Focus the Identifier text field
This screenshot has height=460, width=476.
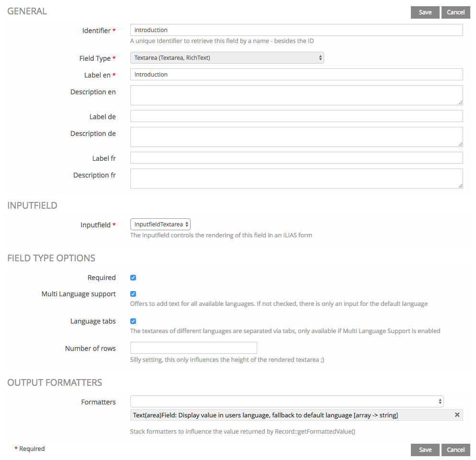(296, 30)
